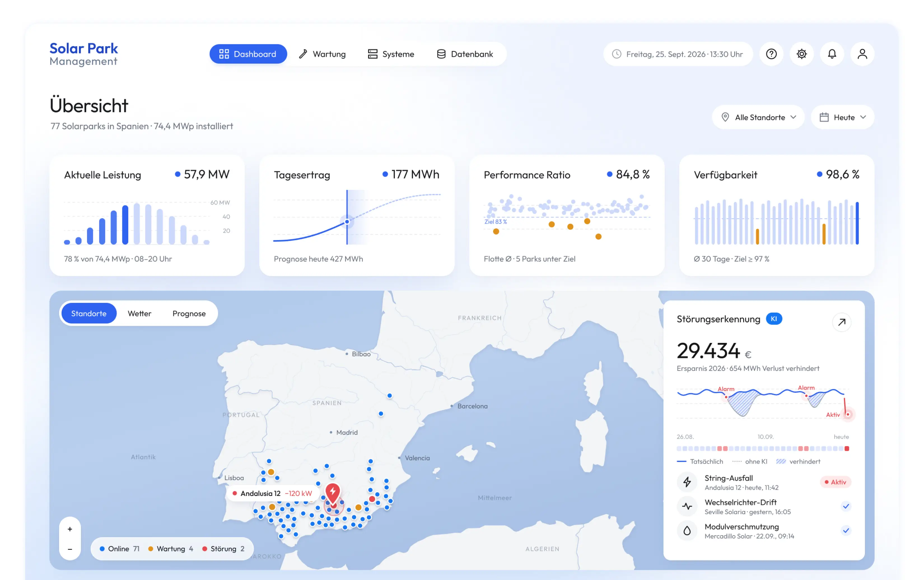Click the 29.434 € savings figure
This screenshot has height=580, width=924.
point(714,351)
